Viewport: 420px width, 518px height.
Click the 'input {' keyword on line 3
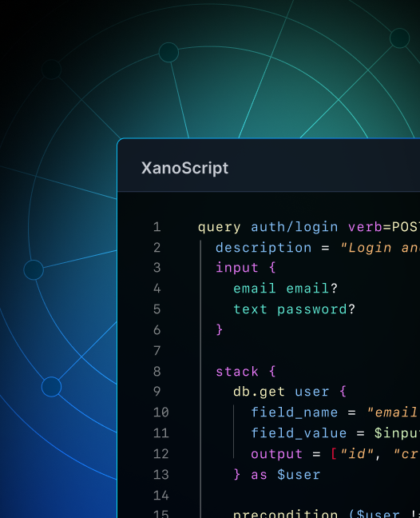[x=245, y=268]
